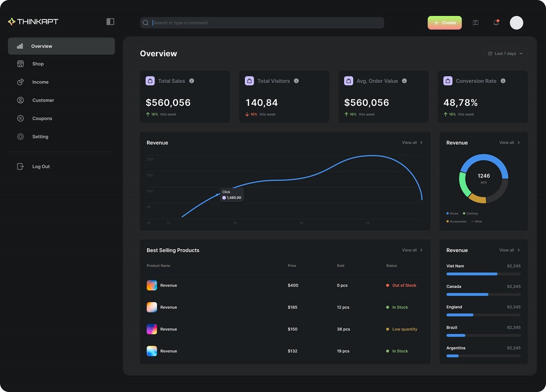Toggle the Shoes legend item in the donut chart

(452, 213)
